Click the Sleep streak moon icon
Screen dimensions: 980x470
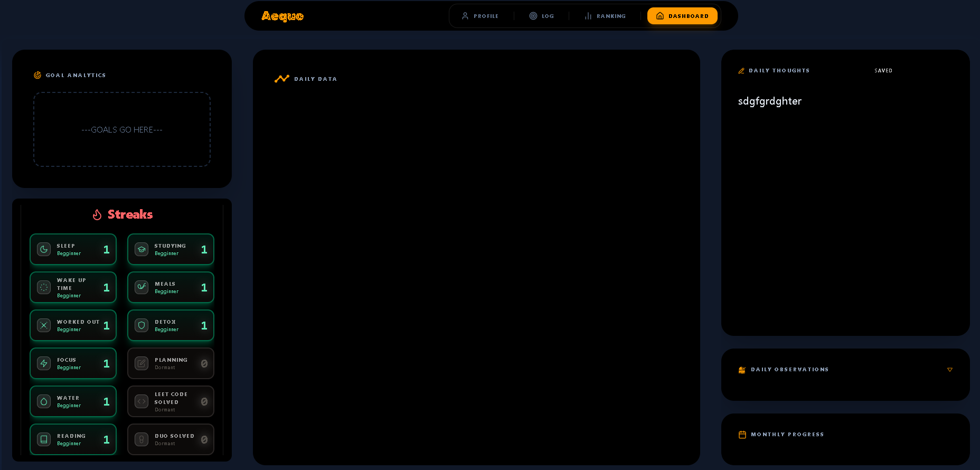tap(44, 249)
